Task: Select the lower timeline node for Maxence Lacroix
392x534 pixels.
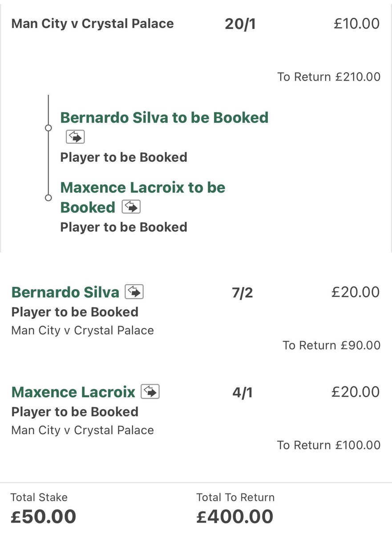Action: (48, 198)
